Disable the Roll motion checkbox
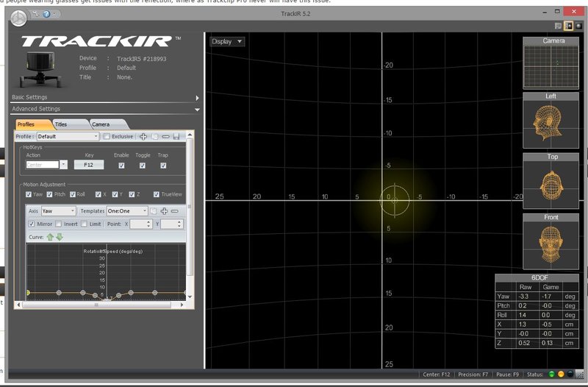 point(73,194)
